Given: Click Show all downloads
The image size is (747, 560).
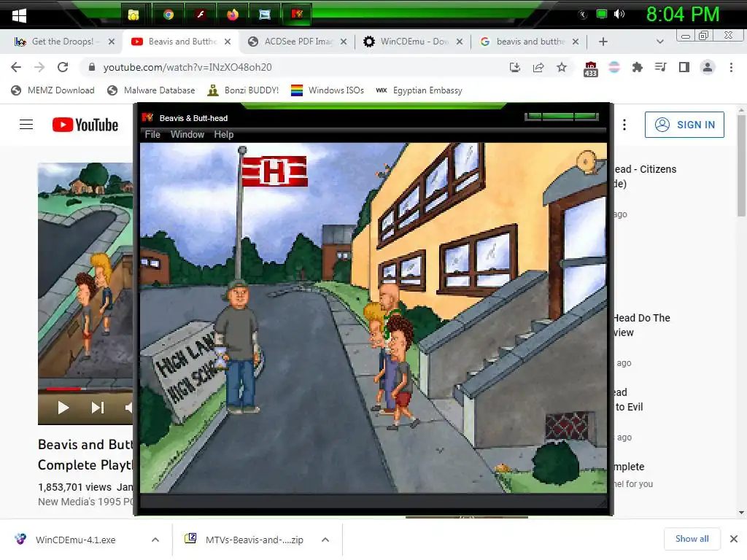Looking at the screenshot, I should click(692, 539).
